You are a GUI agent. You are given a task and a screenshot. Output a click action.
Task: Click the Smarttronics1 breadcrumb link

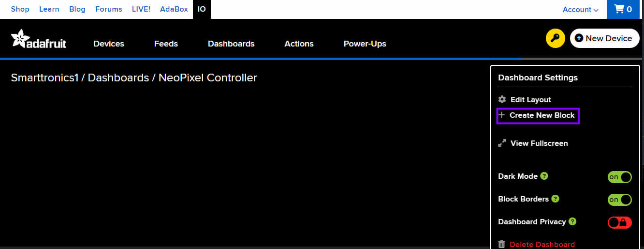pyautogui.click(x=44, y=78)
